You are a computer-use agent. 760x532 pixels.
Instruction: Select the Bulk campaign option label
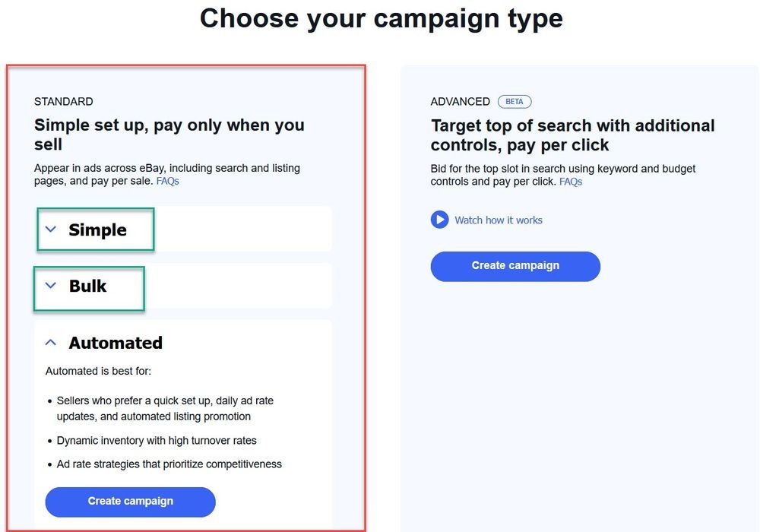pyautogui.click(x=87, y=286)
